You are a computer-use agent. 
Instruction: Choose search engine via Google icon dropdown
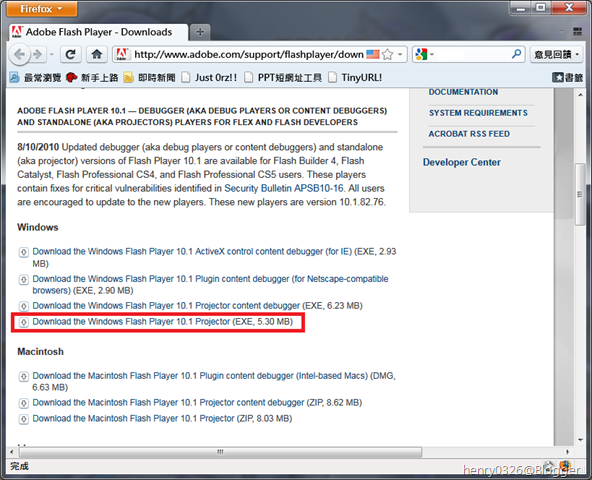424,55
